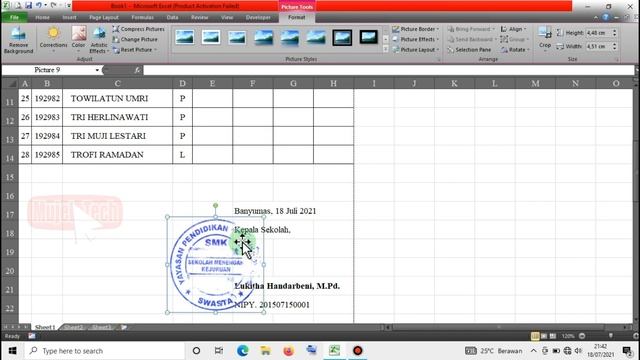Click Remove Background tool
This screenshot has width=640, height=360.
click(x=18, y=40)
